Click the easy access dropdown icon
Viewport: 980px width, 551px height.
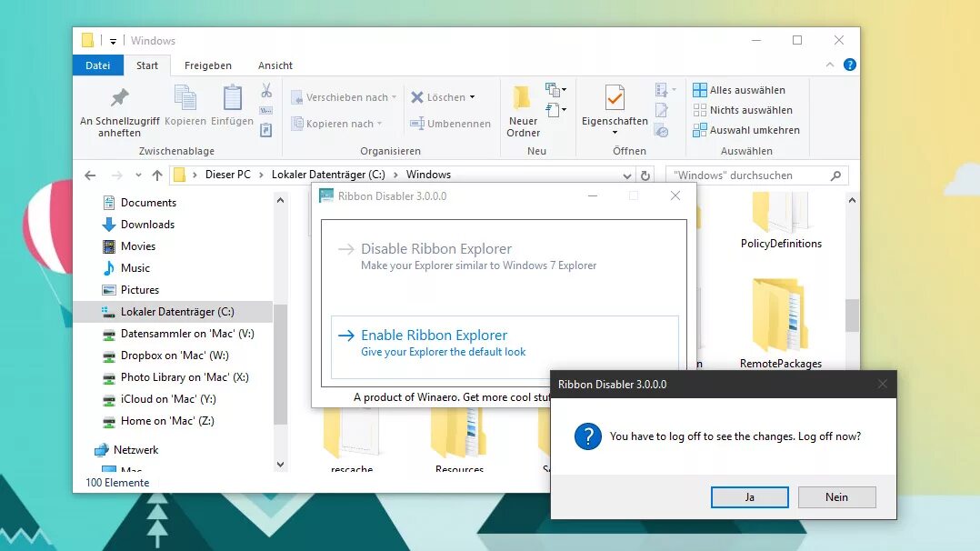(555, 110)
